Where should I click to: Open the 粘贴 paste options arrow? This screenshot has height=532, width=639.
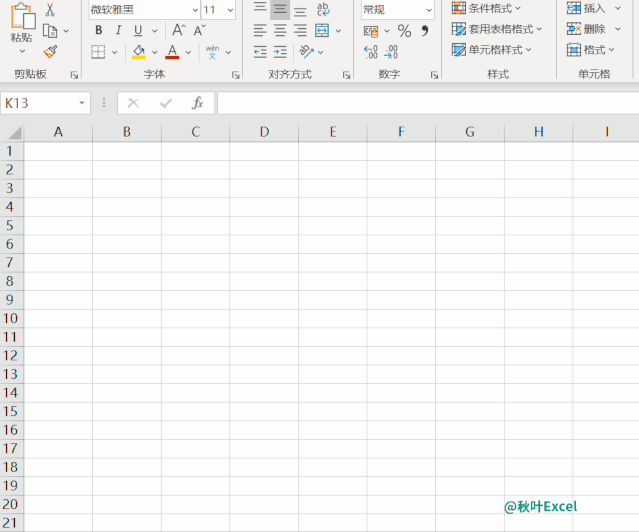(22, 51)
